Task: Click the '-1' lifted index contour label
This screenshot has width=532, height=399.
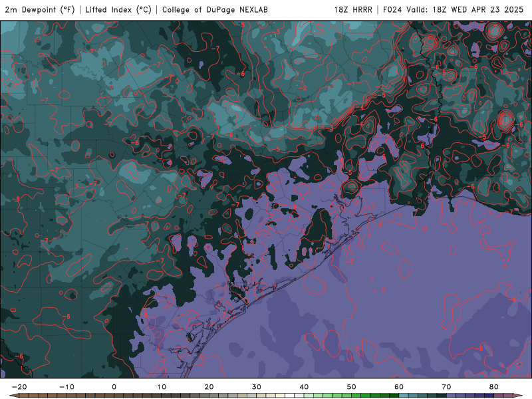Action: point(351,84)
